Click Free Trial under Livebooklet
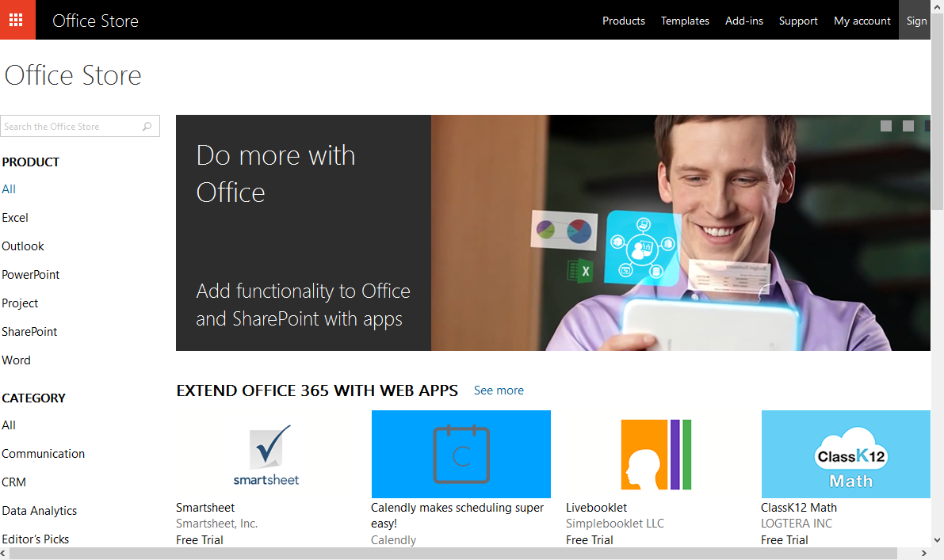Screen dimensions: 944x560 (x=590, y=539)
